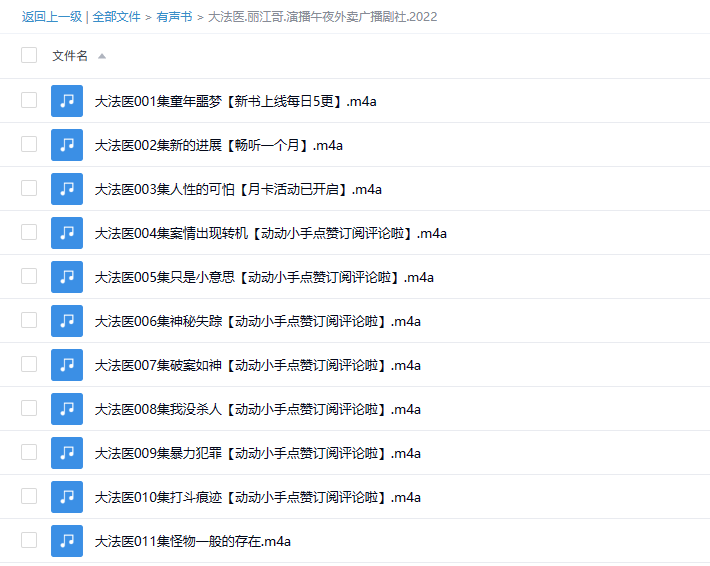Image resolution: width=710 pixels, height=566 pixels.
Task: Open the file 大法医001集童年噩梦.m4a
Action: click(x=235, y=101)
